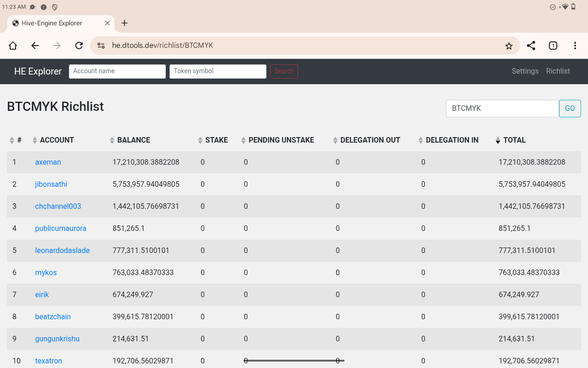Sort table by TOTAL column
Screen dimensions: 588x368
click(x=514, y=140)
